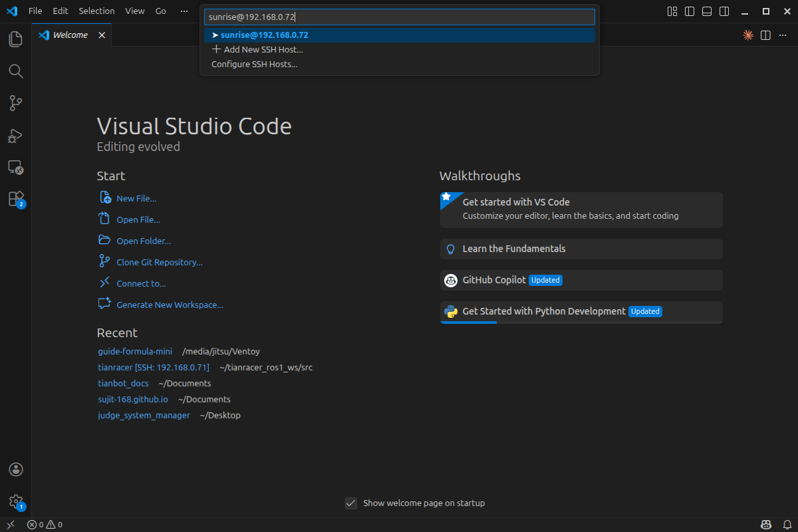Open recent project tianbot_docs
The width and height of the screenshot is (798, 532).
coord(123,384)
